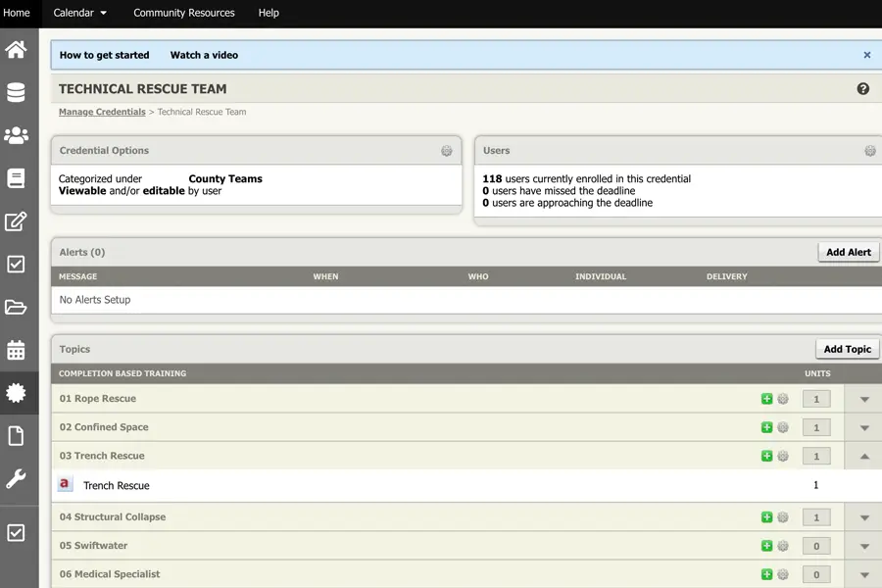Open gear settings in Users panel
Screen dimensions: 882x588
click(869, 151)
